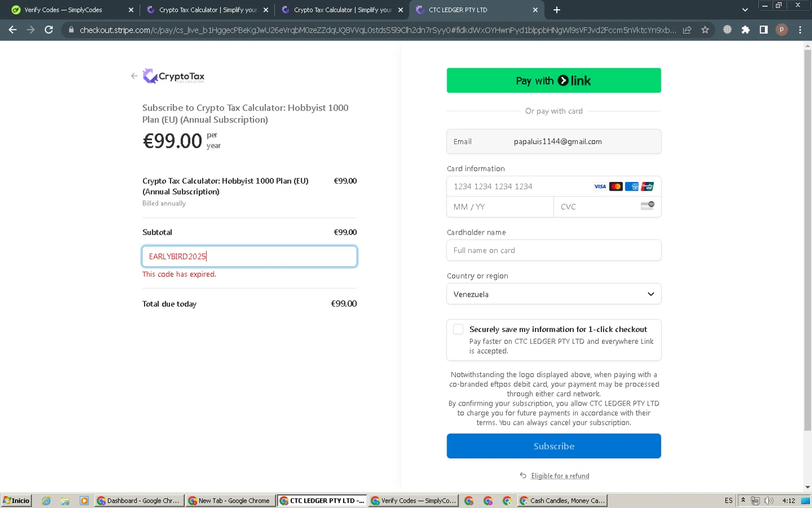The height and width of the screenshot is (508, 812).
Task: Open Verify Codes — SimplyCodes taskbar window
Action: (414, 501)
